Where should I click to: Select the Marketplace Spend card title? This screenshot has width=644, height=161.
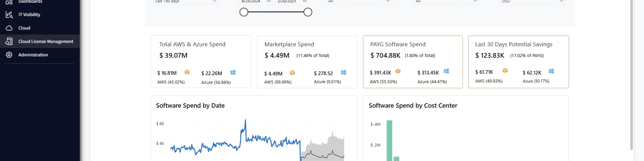coord(289,44)
